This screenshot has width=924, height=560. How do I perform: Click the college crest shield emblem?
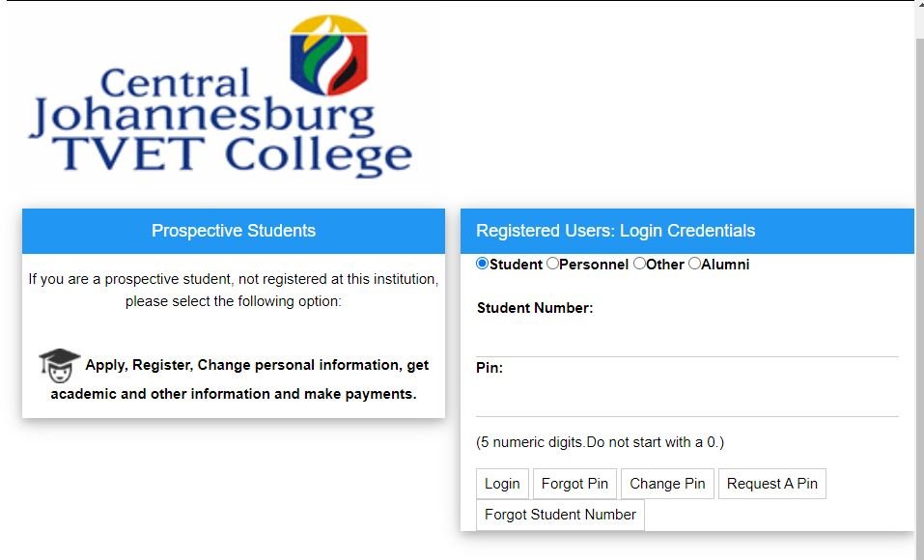click(329, 55)
